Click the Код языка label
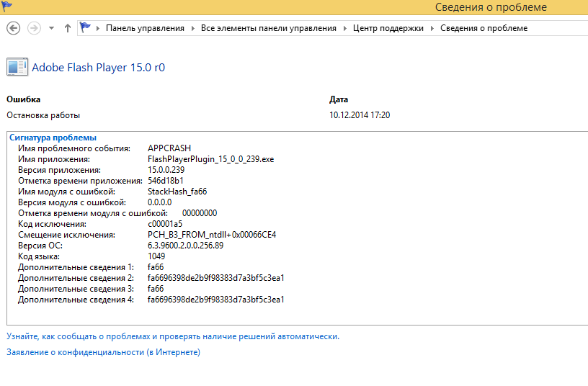Viewport: 588px width, 386px height. 39,256
